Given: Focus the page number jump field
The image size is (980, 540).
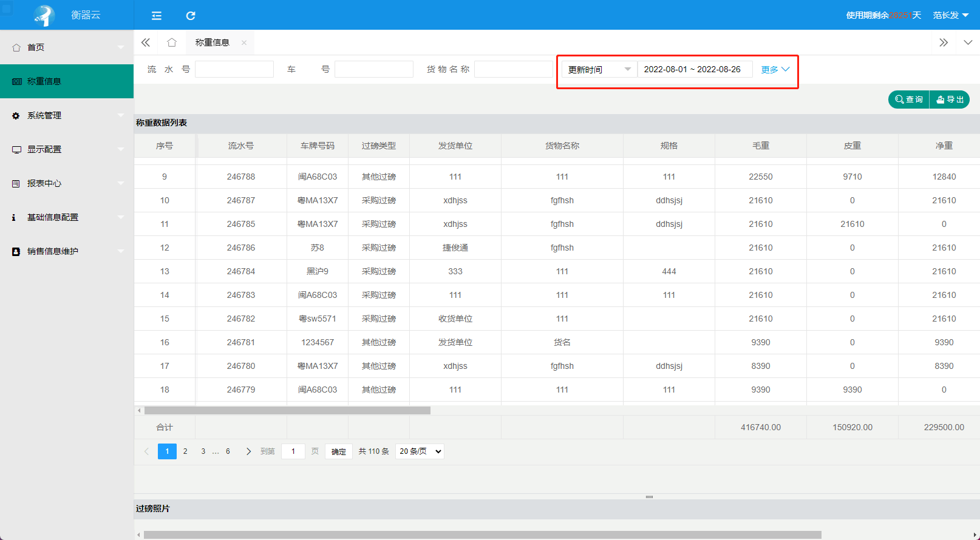Looking at the screenshot, I should pyautogui.click(x=293, y=451).
